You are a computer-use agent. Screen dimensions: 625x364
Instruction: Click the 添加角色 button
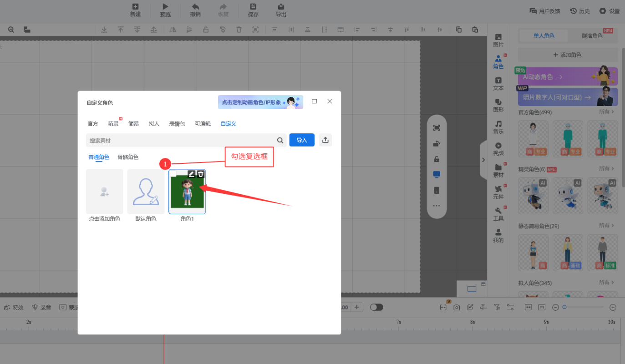click(567, 55)
